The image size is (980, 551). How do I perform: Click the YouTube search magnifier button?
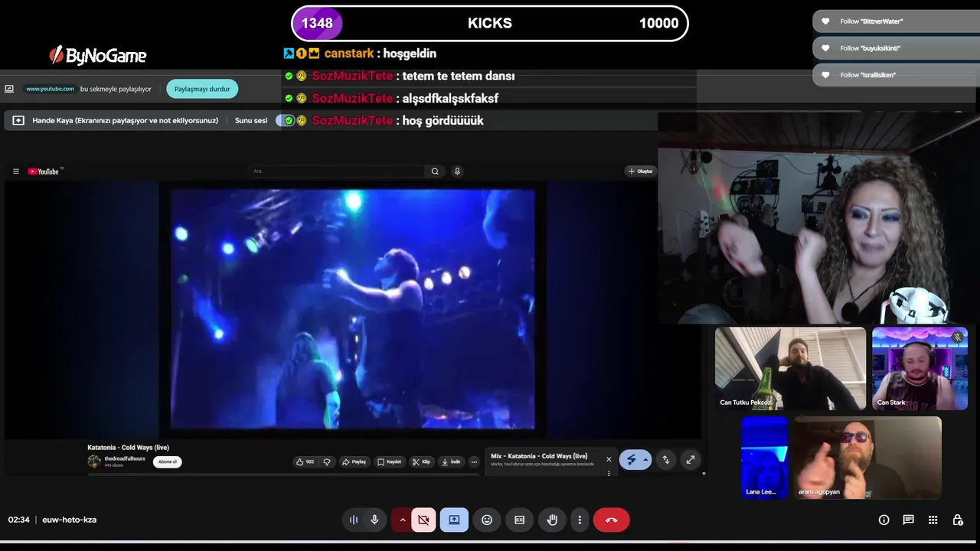point(435,171)
